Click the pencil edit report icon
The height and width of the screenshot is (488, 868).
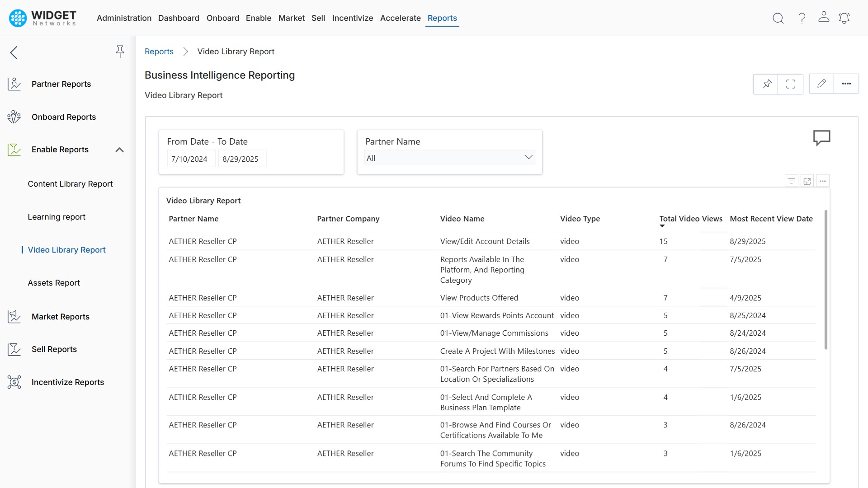(821, 84)
